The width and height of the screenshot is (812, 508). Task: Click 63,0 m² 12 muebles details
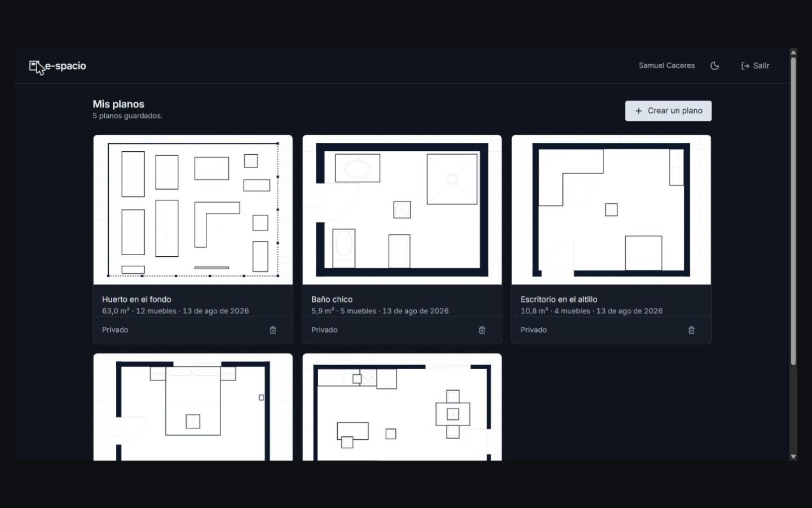(x=175, y=311)
